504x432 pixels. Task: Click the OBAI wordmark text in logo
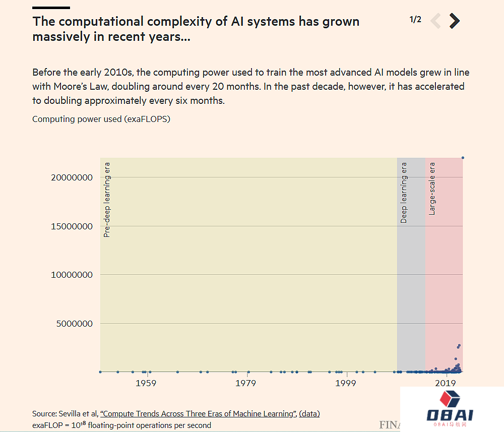tap(450, 415)
